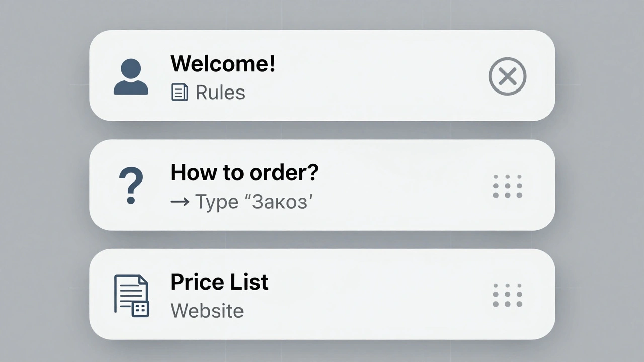
Task: Click empty middle area of Welcome card
Action: click(x=377, y=75)
